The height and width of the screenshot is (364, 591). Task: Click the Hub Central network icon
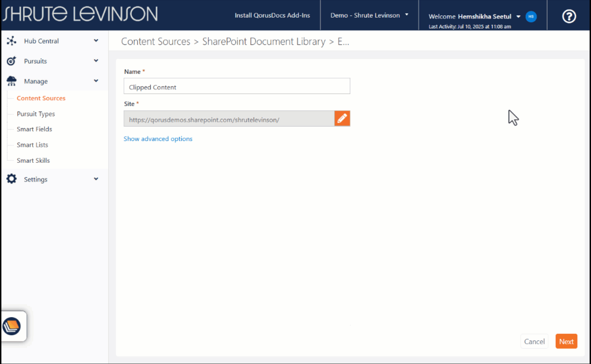pos(11,41)
